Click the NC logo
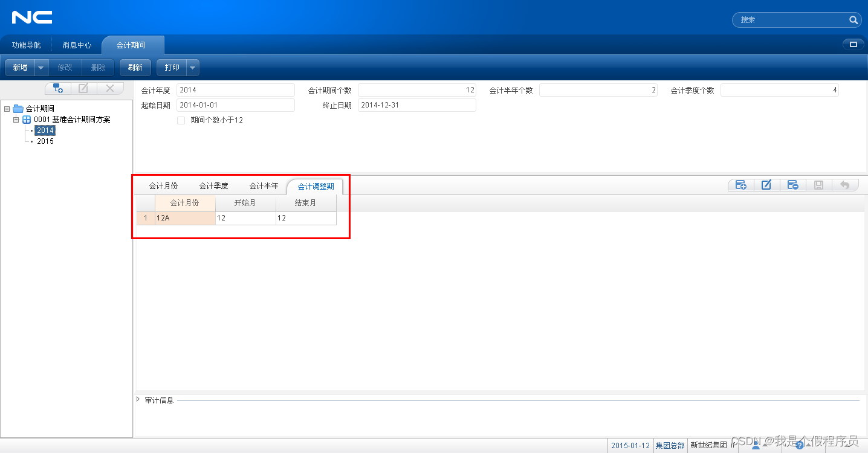868x453 pixels. pyautogui.click(x=32, y=18)
